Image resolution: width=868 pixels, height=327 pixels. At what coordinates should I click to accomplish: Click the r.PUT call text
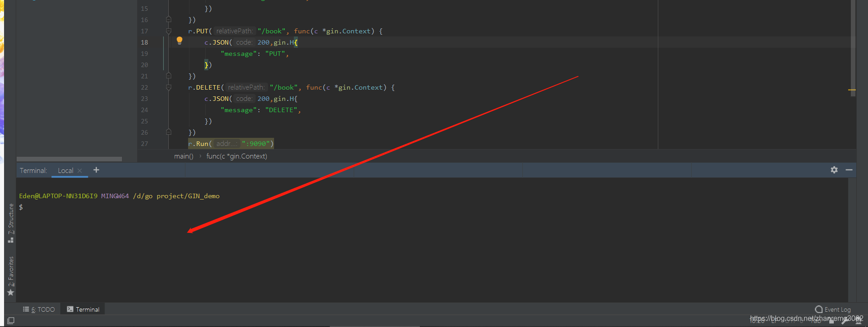point(198,31)
